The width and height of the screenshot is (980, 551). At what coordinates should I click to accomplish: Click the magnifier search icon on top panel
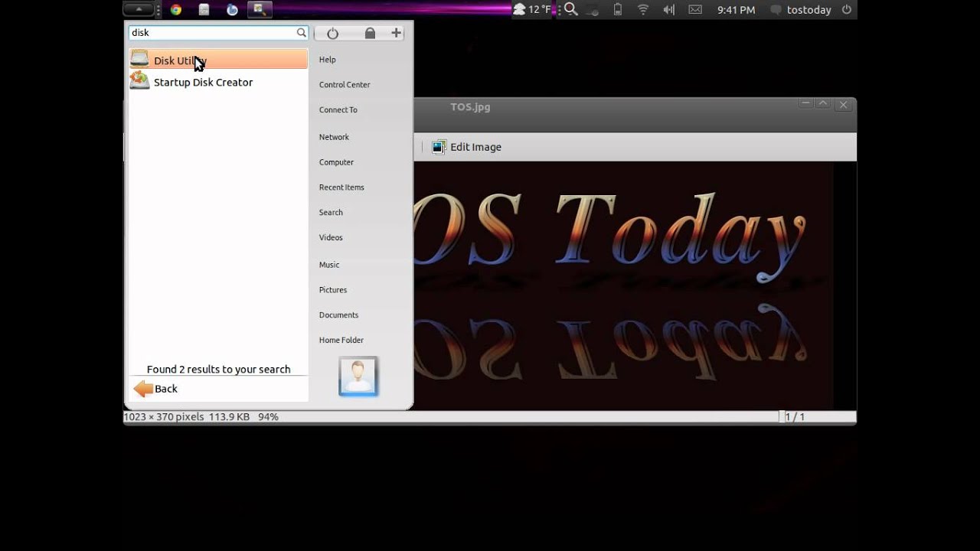pos(570,9)
